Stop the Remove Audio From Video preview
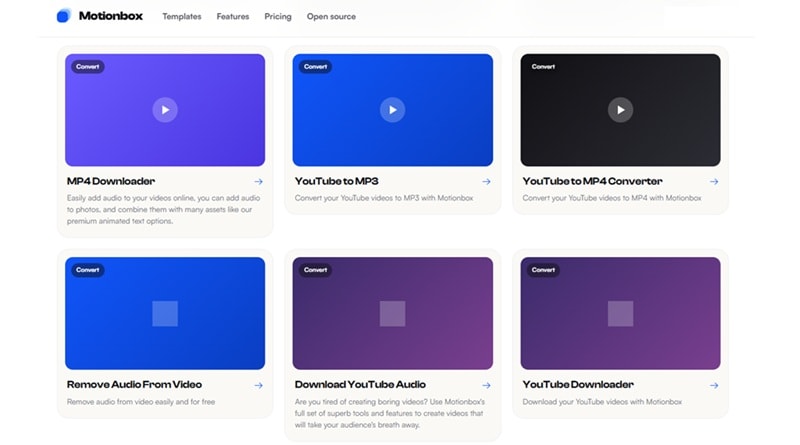Image resolution: width=800 pixels, height=445 pixels. point(165,313)
